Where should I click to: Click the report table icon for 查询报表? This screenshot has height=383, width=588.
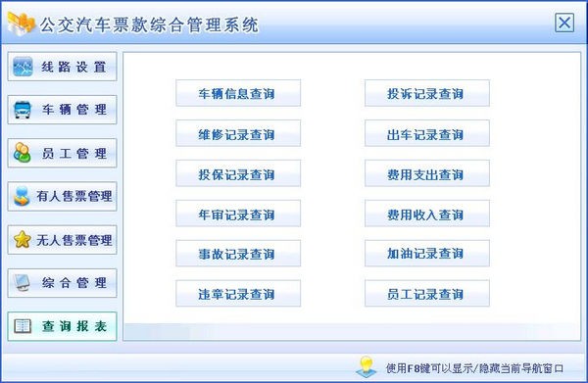[x=23, y=326]
